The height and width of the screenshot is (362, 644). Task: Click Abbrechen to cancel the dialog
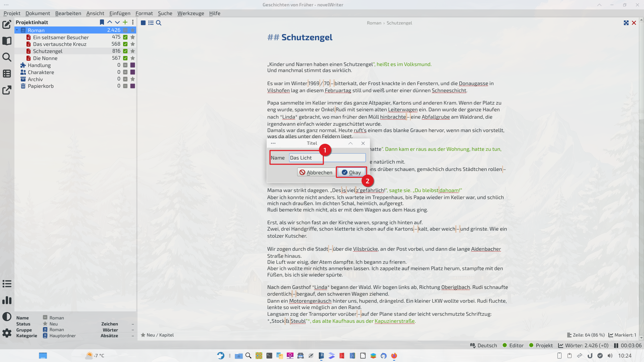pyautogui.click(x=316, y=172)
